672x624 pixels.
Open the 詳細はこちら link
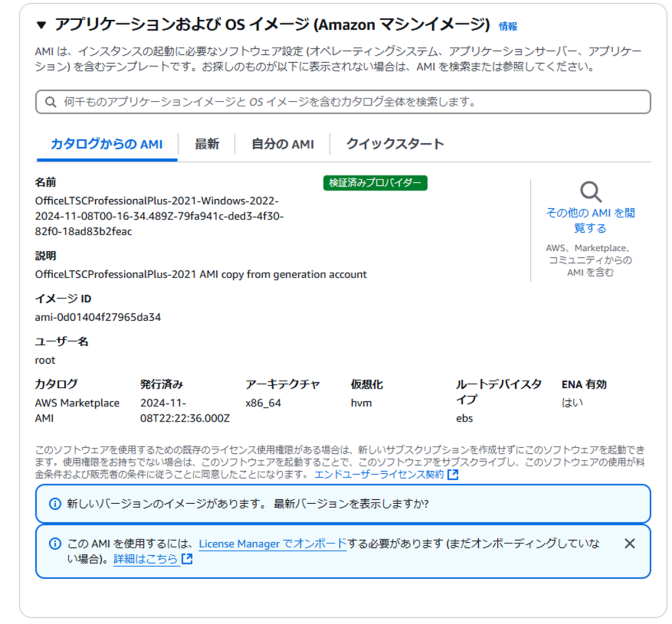pos(146,559)
